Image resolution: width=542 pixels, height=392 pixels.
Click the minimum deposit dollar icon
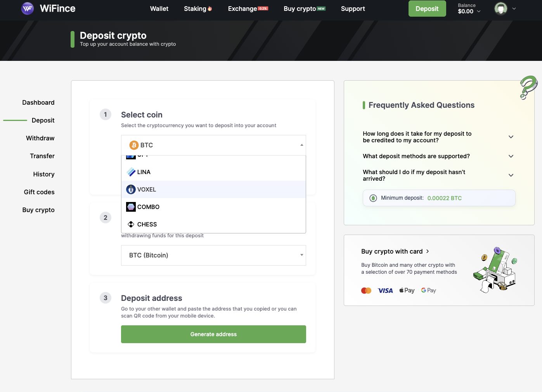click(x=373, y=198)
